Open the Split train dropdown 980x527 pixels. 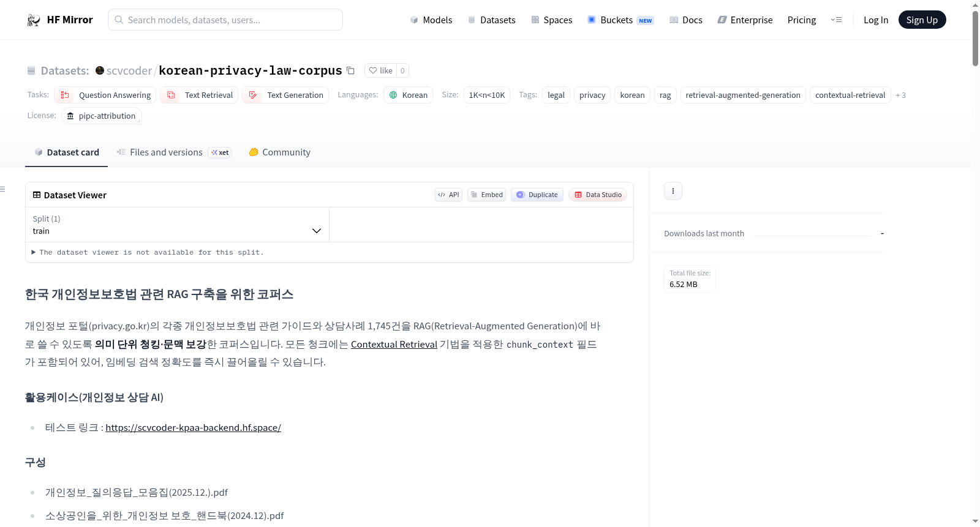pos(177,225)
